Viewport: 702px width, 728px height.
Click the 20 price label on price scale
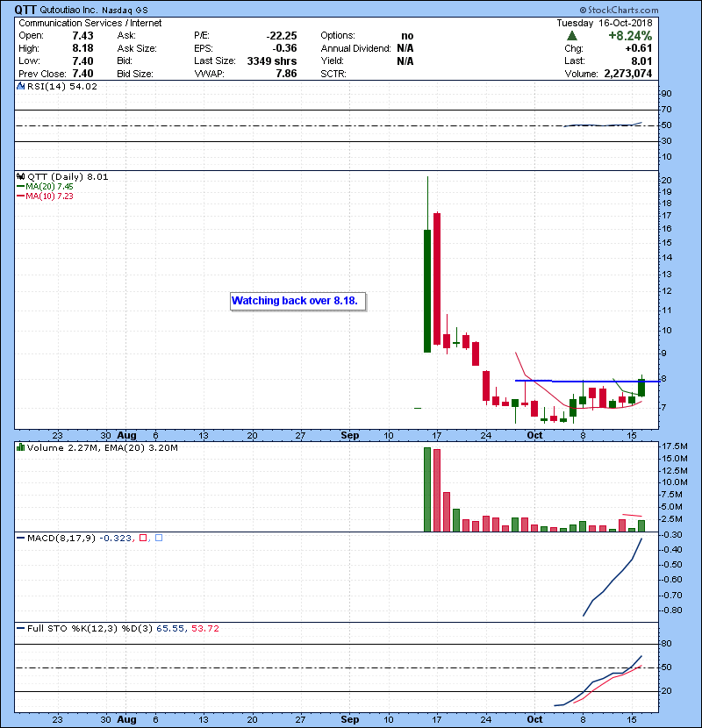667,181
